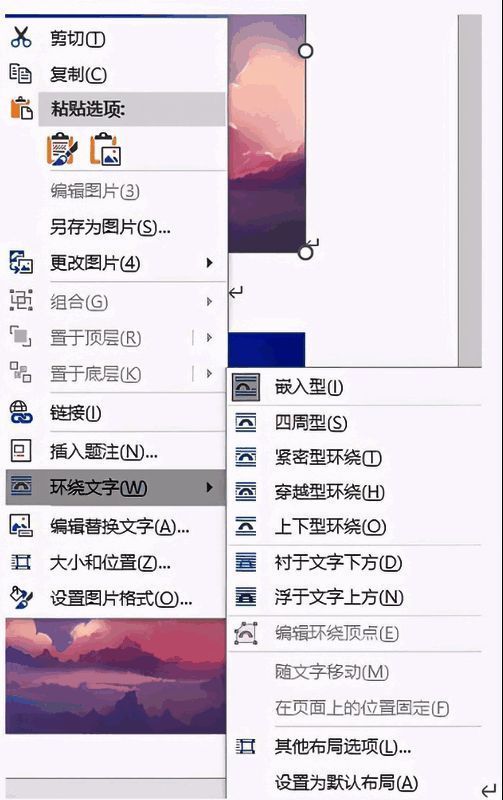Click the 其他布局选项 icon
The image size is (503, 800).
click(245, 747)
